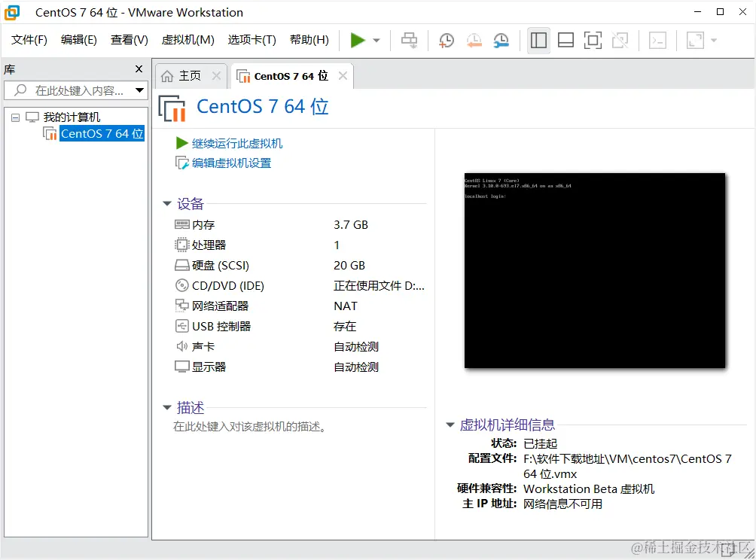The width and height of the screenshot is (756, 560).
Task: Enter full screen mode icon
Action: [x=593, y=41]
